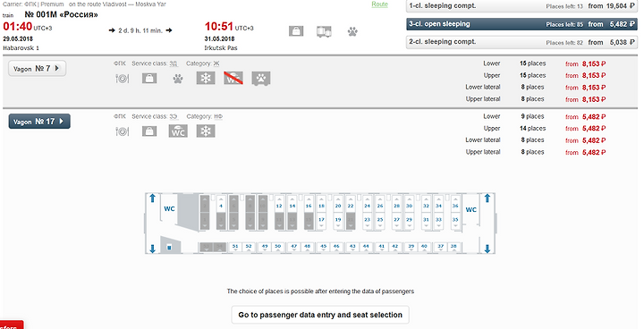Choose seat 17 in the carriage scheme
Image resolution: width=644 pixels, height=329 pixels.
321,221
